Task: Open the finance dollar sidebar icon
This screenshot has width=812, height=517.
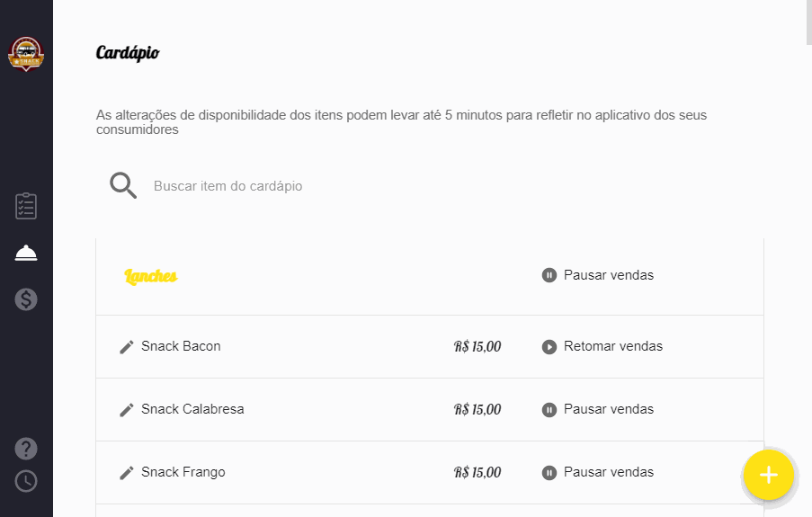Action: point(26,299)
